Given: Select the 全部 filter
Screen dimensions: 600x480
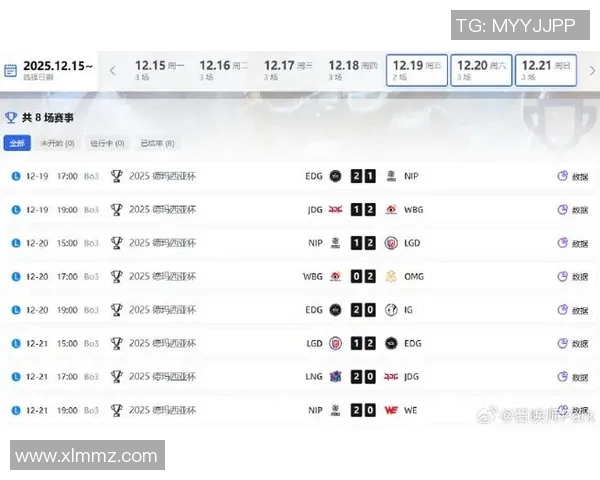Looking at the screenshot, I should click(17, 143).
